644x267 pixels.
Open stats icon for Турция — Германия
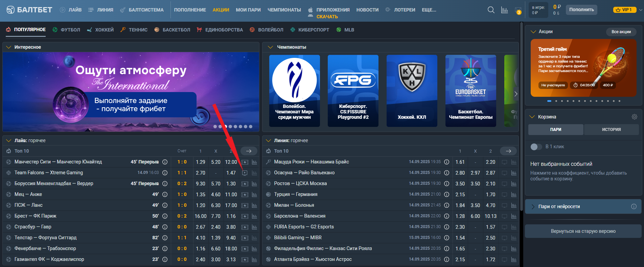(x=514, y=195)
